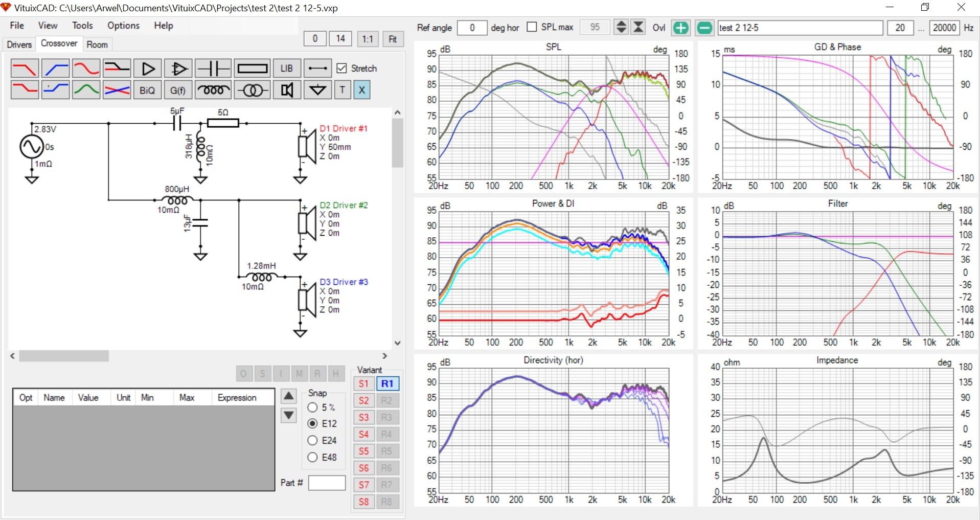This screenshot has width=980, height=520.
Task: Click the highlighted X tool button
Action: pos(362,90)
